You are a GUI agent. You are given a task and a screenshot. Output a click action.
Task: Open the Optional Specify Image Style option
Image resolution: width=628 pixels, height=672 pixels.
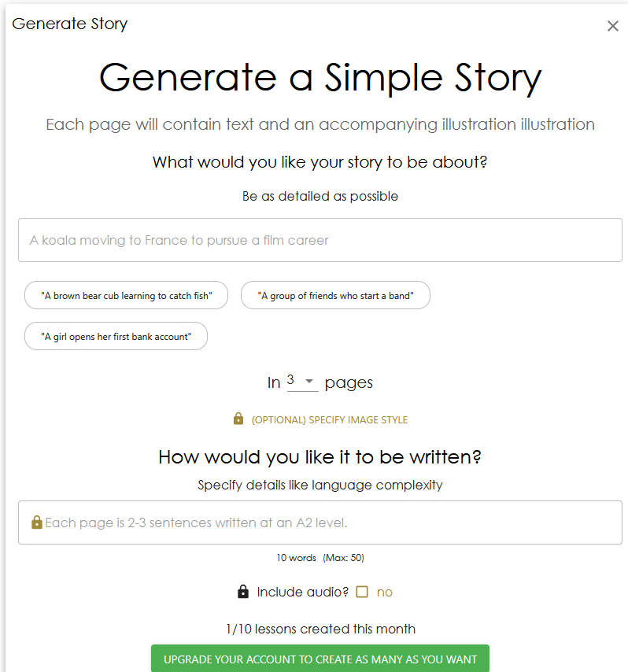[x=329, y=420]
